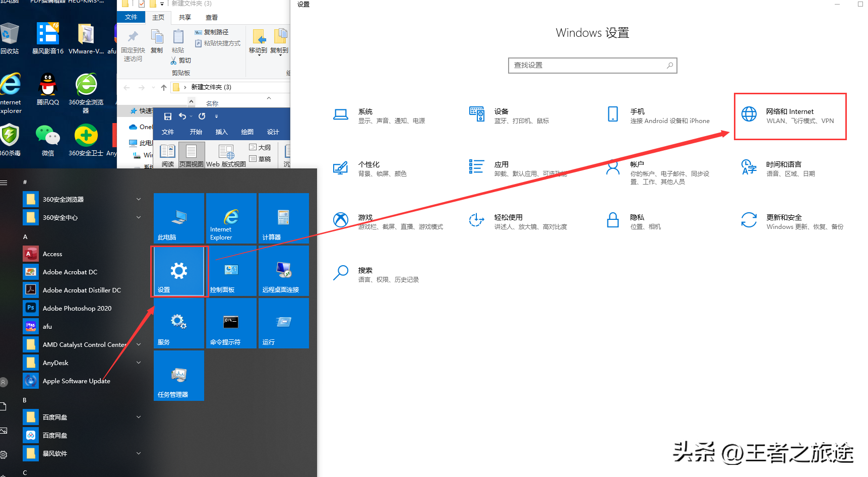The image size is (868, 477).
Task: Open 更新和安全 settings category
Action: [x=792, y=222]
